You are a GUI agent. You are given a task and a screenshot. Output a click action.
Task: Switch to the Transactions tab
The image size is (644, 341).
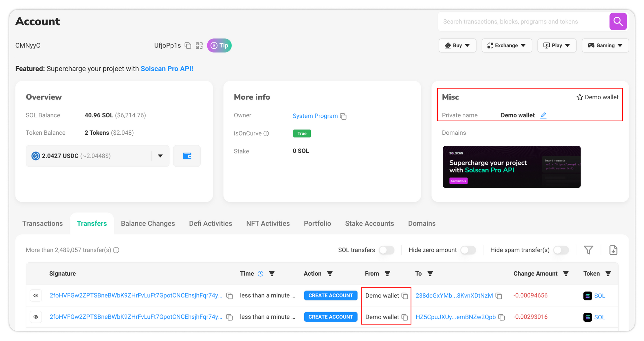43,223
